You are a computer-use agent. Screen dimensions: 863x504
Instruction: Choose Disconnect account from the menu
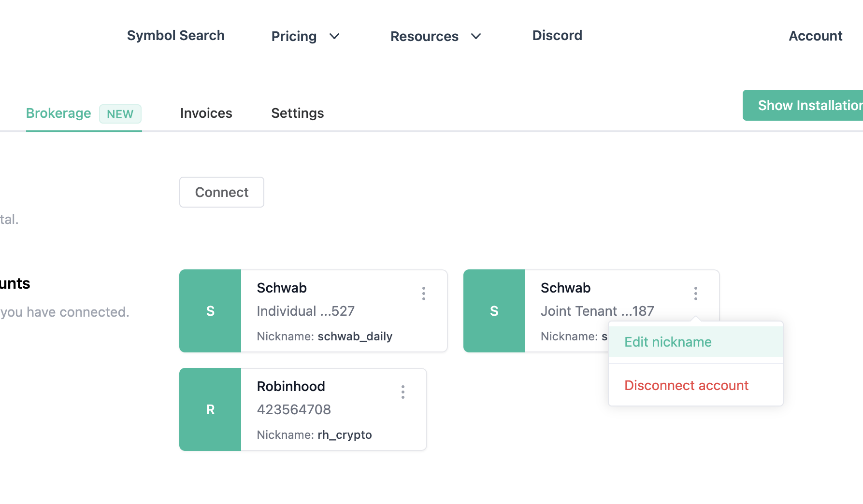[696, 385]
